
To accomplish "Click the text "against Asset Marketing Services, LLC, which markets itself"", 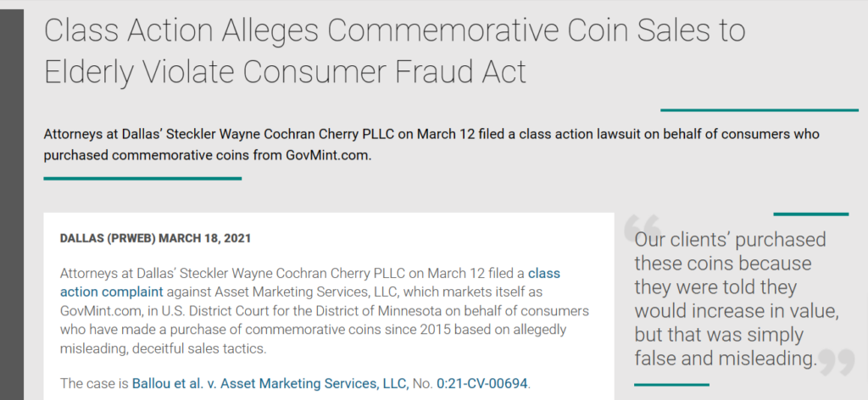I will (354, 292).
